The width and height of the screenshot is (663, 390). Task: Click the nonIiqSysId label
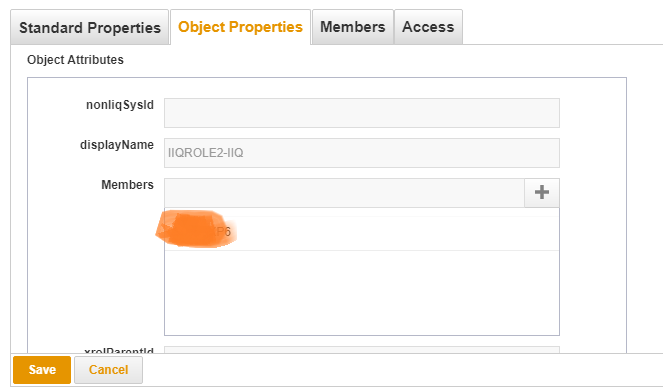point(120,105)
